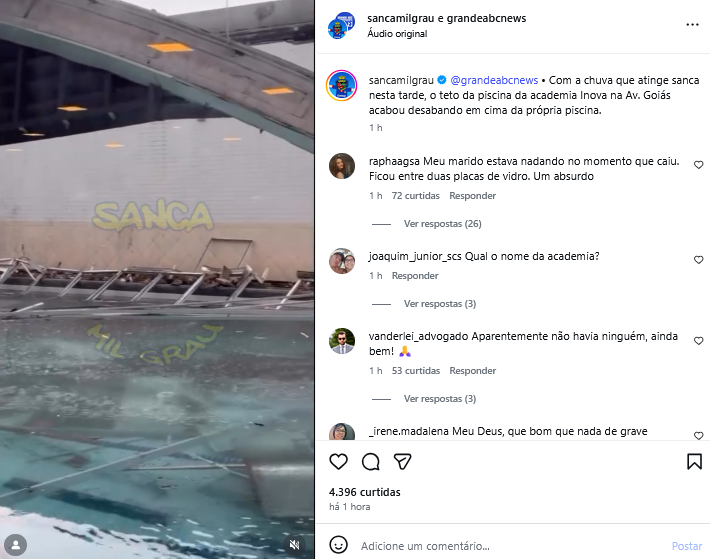Image resolution: width=710 pixels, height=559 pixels.
Task: Like vanderlei_advogado's comment
Action: coord(698,341)
